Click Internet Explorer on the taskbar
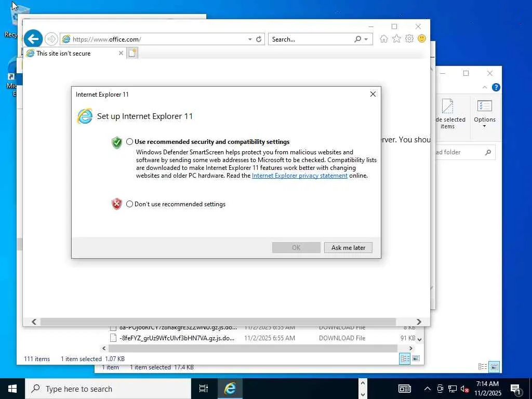Screen dimensions: 532x399 230,389
